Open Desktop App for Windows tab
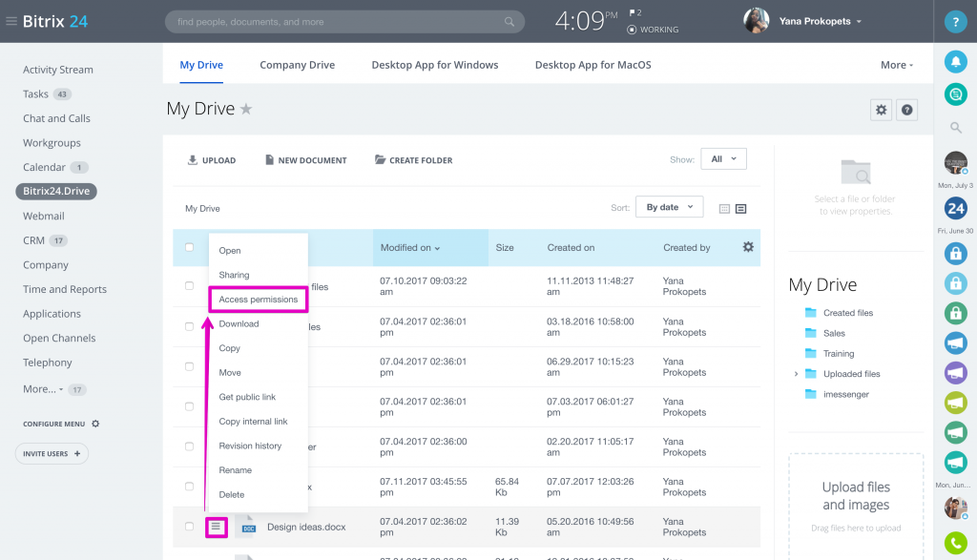This screenshot has width=977, height=560. [435, 65]
